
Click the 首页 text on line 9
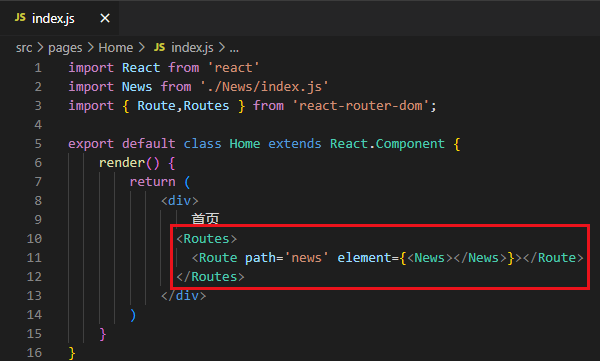pos(205,219)
